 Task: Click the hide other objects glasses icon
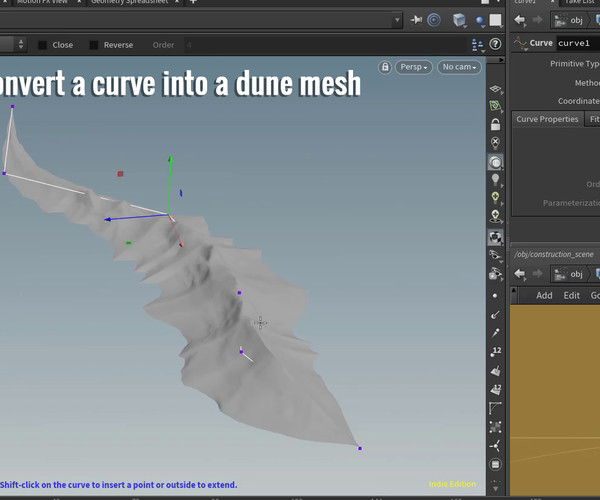(x=495, y=255)
